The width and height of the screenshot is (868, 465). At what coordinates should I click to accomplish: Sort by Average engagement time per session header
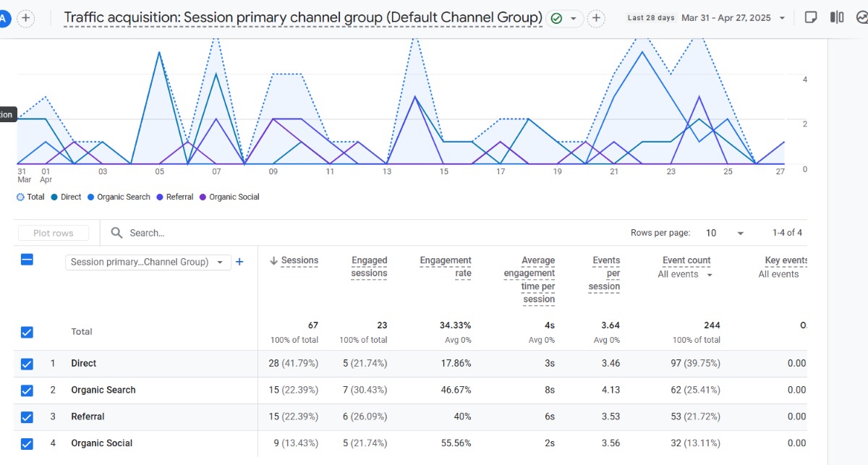point(529,280)
